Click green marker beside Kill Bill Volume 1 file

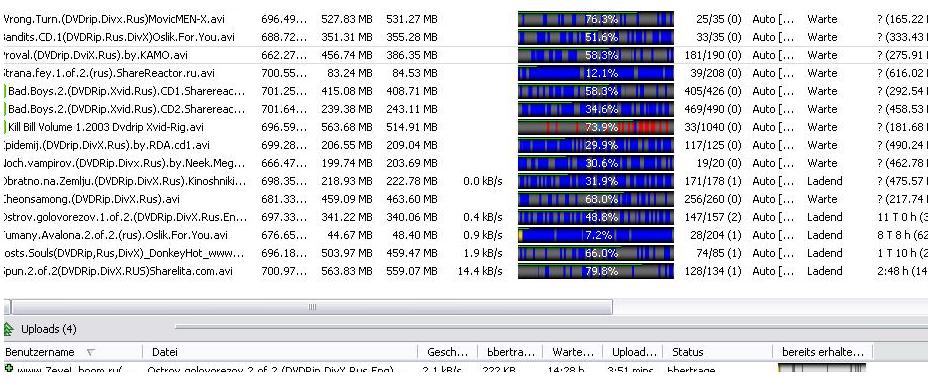(x=5, y=127)
